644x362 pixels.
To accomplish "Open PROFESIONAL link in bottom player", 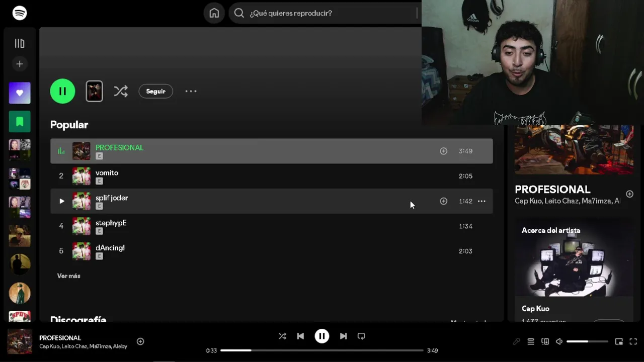I will (60, 338).
